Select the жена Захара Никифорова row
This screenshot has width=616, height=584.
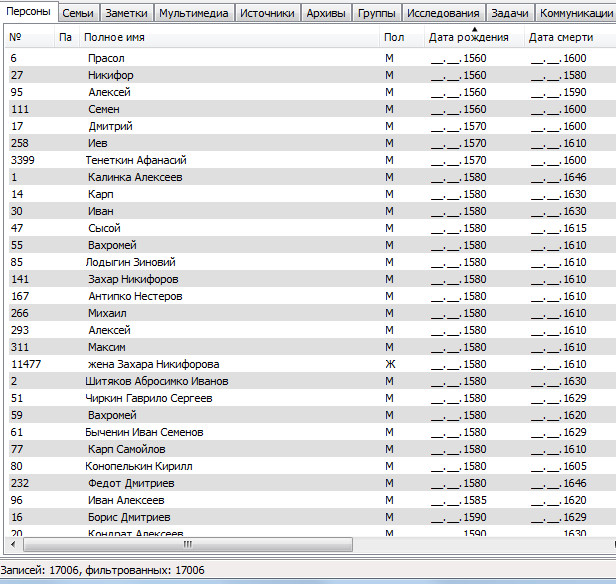click(x=310, y=364)
